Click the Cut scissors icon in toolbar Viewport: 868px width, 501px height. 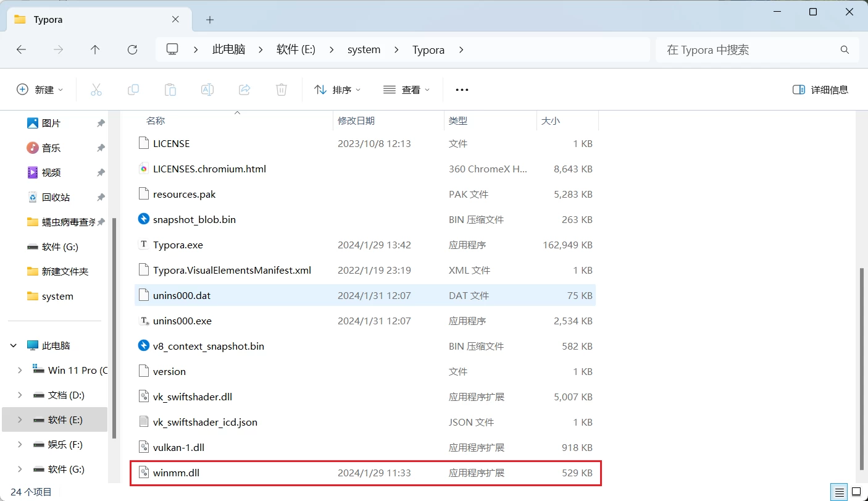(96, 90)
